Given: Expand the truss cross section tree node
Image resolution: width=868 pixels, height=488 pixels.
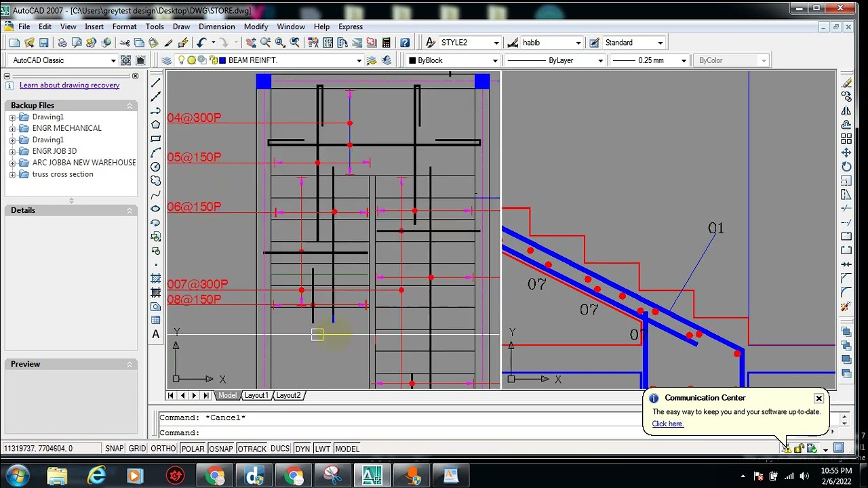Looking at the screenshot, I should tap(12, 174).
